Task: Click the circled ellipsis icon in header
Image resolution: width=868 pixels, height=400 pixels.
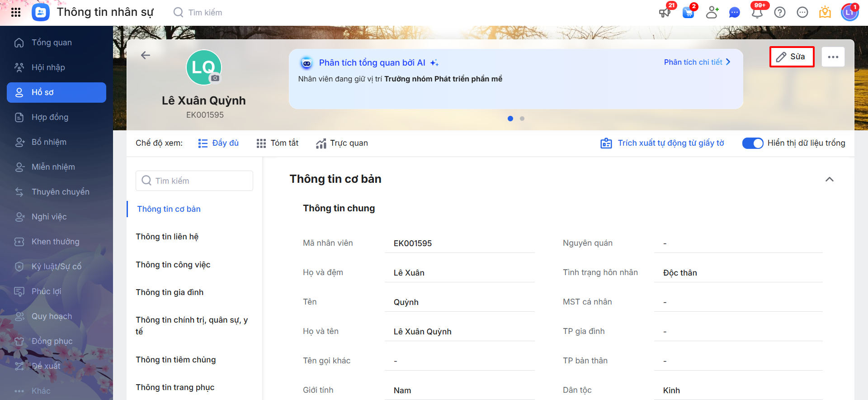Action: pyautogui.click(x=802, y=12)
